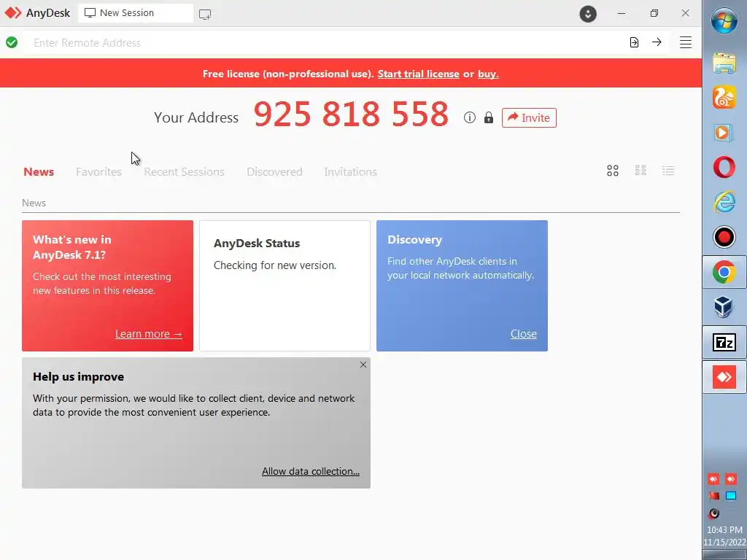Image resolution: width=747 pixels, height=560 pixels.
Task: Click the green connection status checkmark
Action: [12, 42]
